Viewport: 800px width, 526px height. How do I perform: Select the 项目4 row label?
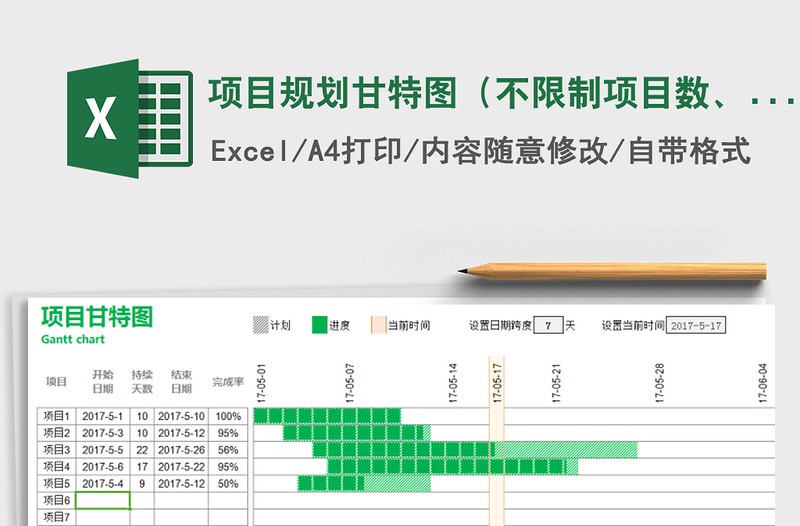pos(57,466)
